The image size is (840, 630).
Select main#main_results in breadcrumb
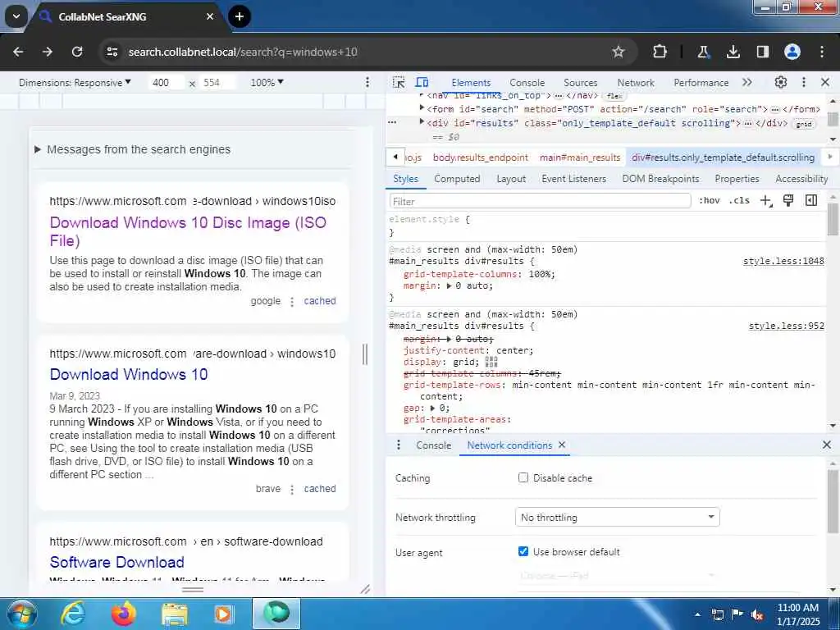point(580,157)
